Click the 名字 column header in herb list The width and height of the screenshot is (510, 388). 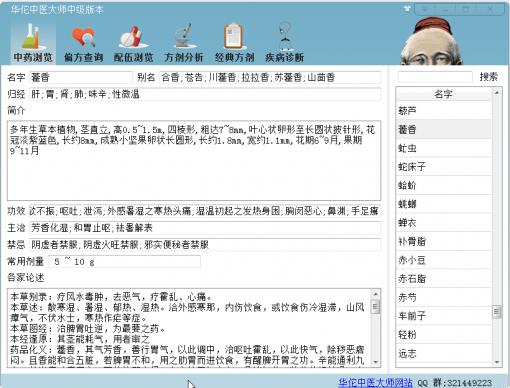pos(444,94)
